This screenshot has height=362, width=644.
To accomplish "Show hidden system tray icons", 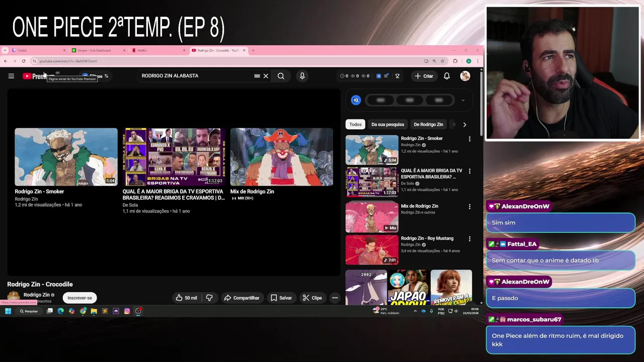I will pyautogui.click(x=415, y=311).
